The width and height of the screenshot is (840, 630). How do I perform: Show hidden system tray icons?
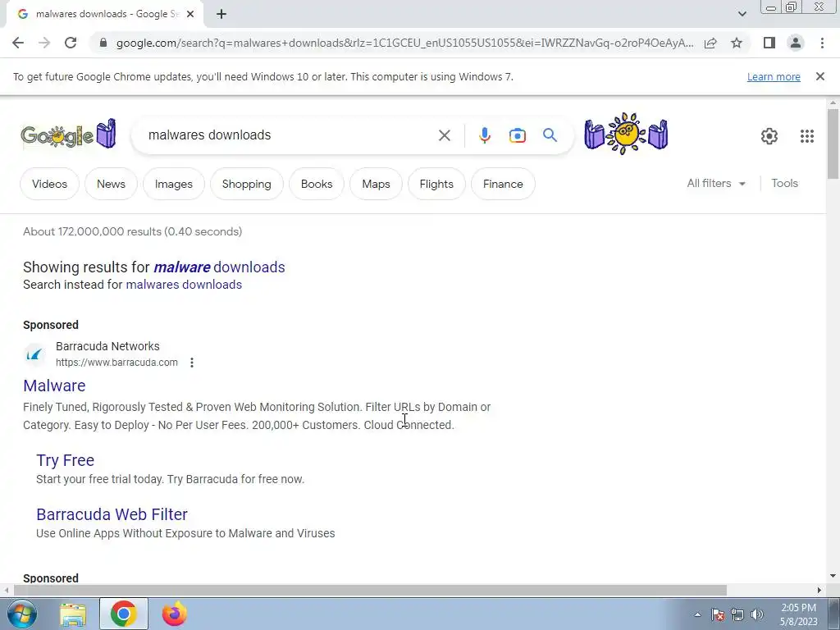coord(697,614)
